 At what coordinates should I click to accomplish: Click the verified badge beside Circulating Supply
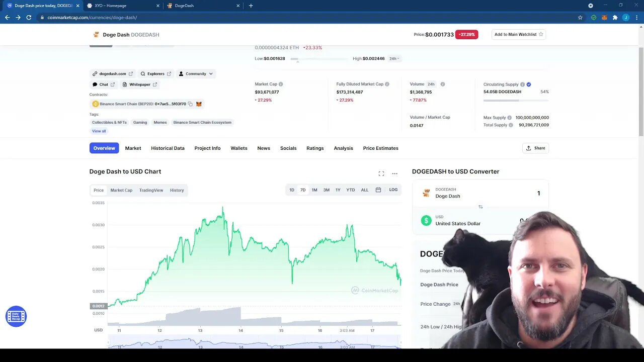529,84
